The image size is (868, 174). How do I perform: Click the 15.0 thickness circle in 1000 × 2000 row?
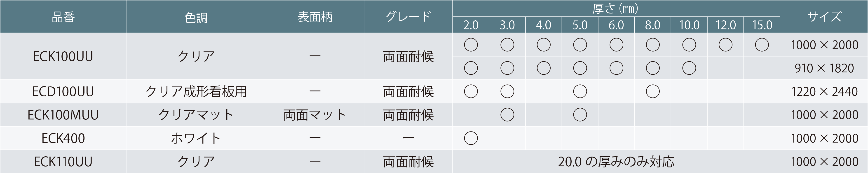762,45
